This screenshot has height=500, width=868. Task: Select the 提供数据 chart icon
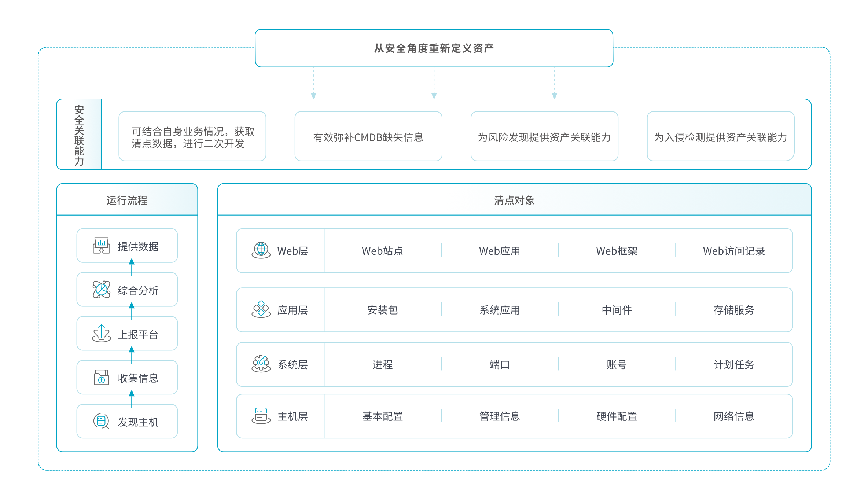pyautogui.click(x=101, y=246)
